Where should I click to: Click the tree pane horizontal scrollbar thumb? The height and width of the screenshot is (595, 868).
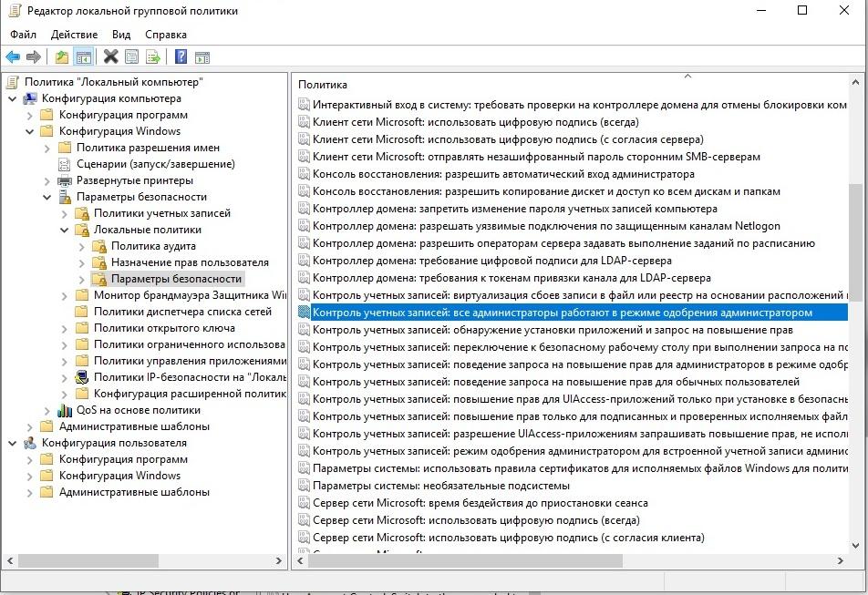coord(88,560)
